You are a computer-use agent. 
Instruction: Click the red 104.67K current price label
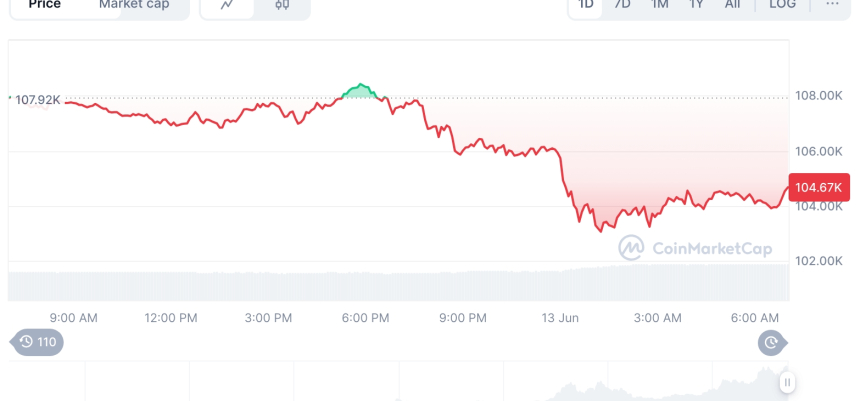818,187
